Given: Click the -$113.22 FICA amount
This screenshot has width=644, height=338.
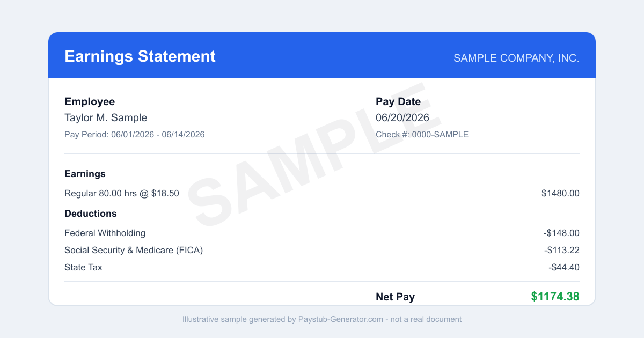Looking at the screenshot, I should pos(561,250).
